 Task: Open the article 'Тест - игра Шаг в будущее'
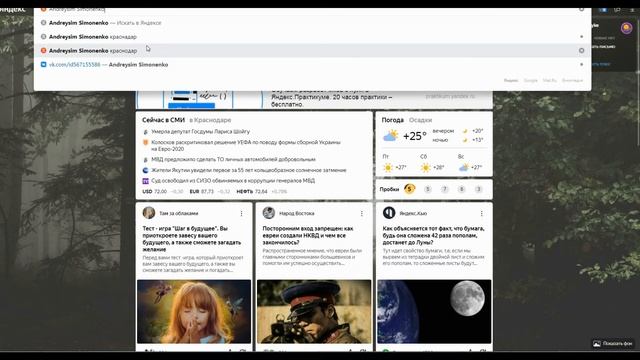tap(192, 239)
